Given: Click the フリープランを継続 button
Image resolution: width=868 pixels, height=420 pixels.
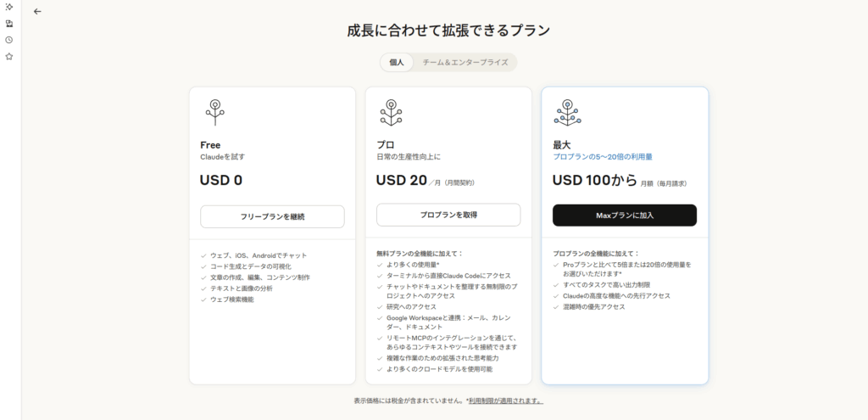Looking at the screenshot, I should click(272, 216).
